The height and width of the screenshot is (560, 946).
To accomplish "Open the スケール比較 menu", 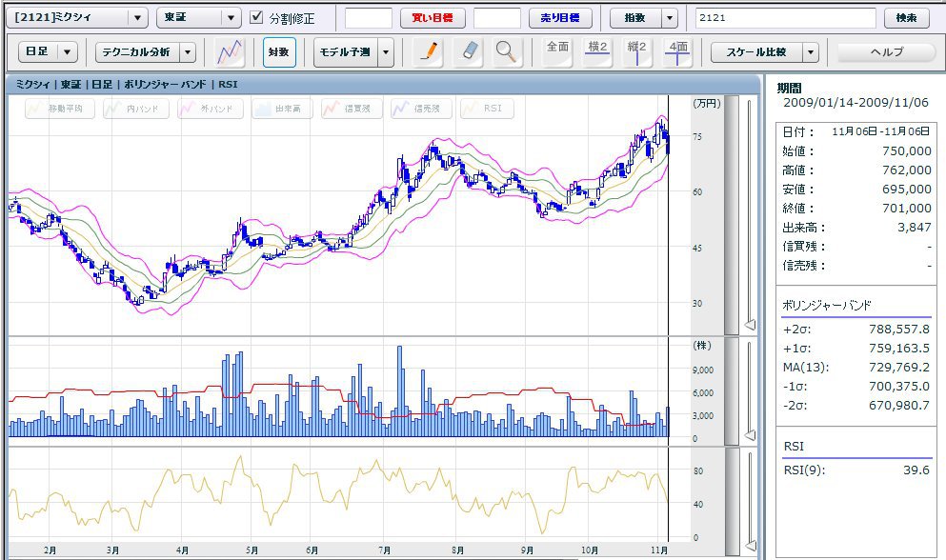I will [764, 52].
